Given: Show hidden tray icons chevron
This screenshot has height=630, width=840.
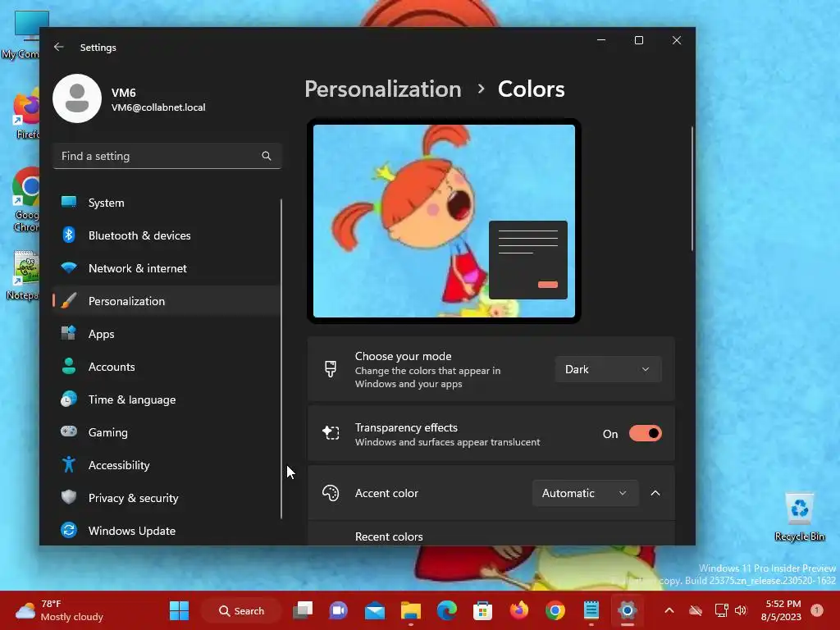Looking at the screenshot, I should coord(669,610).
